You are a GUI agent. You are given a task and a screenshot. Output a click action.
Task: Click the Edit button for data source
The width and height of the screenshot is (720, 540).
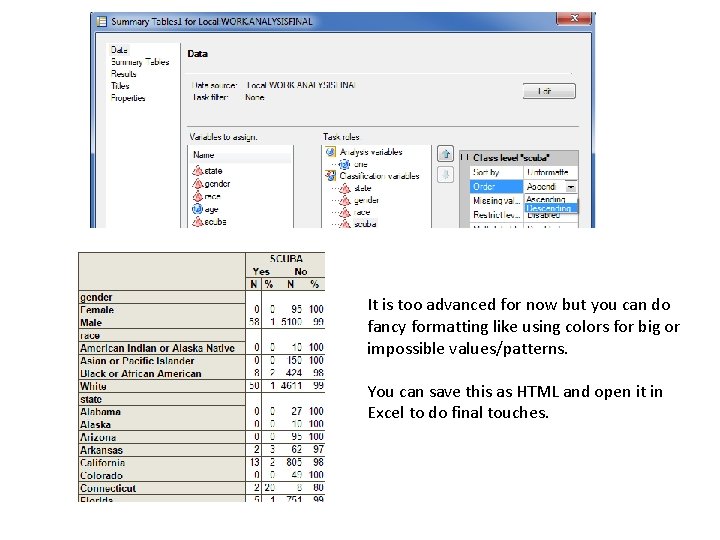(x=549, y=91)
